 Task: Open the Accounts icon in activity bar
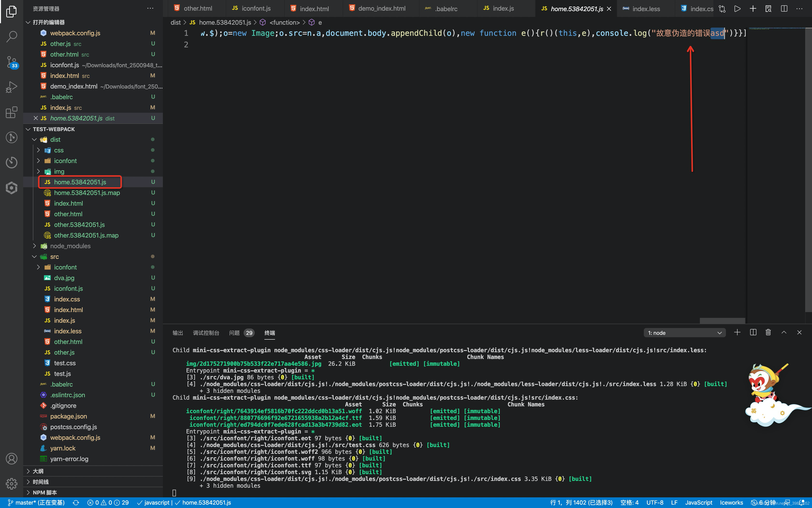coord(11,459)
